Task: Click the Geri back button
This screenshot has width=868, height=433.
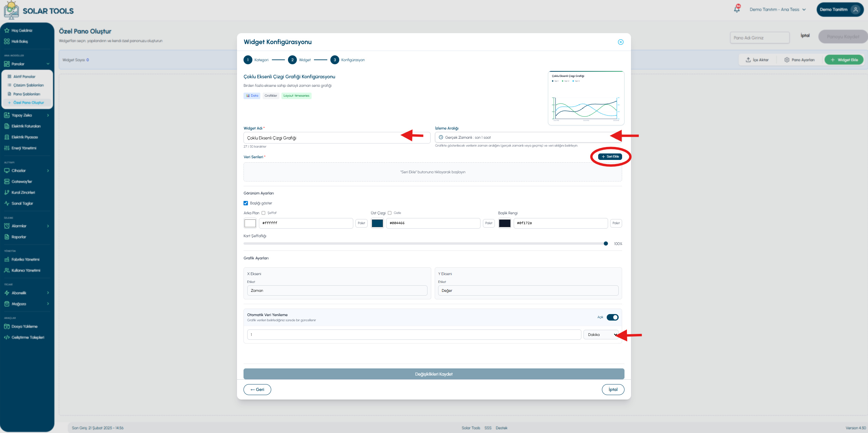Action: click(x=257, y=389)
